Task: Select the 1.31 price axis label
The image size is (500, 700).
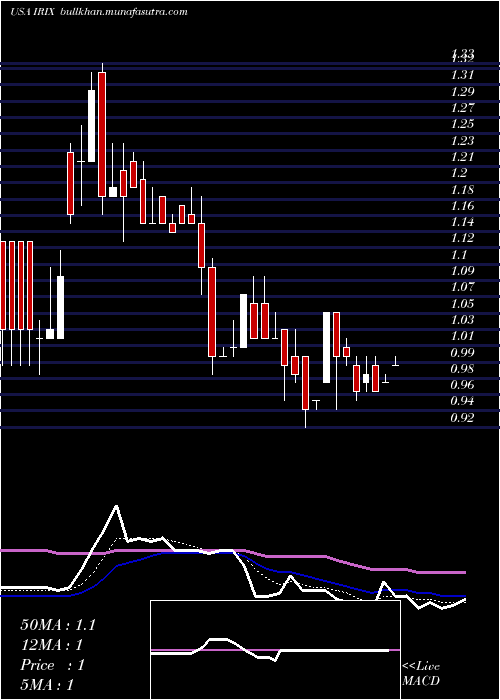Action: click(461, 75)
